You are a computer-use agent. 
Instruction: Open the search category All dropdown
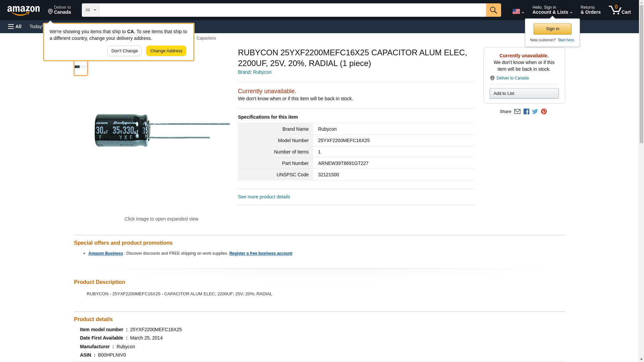click(x=90, y=10)
